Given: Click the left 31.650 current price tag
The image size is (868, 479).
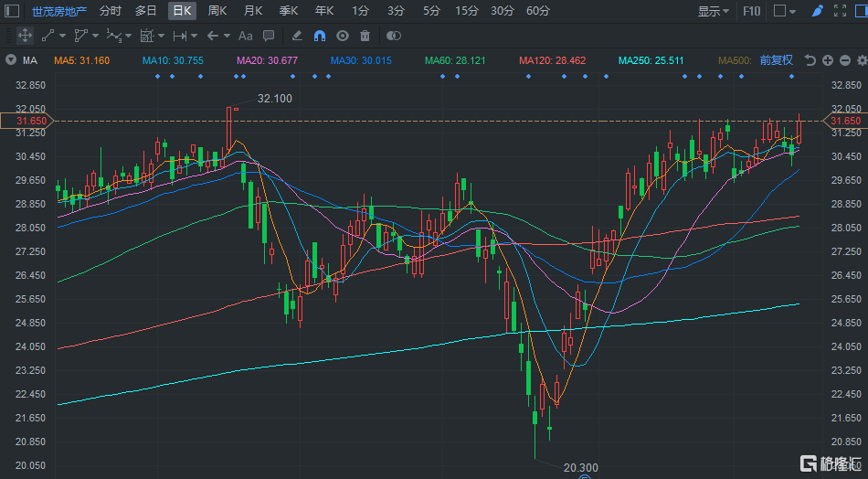Looking at the screenshot, I should click(x=26, y=121).
